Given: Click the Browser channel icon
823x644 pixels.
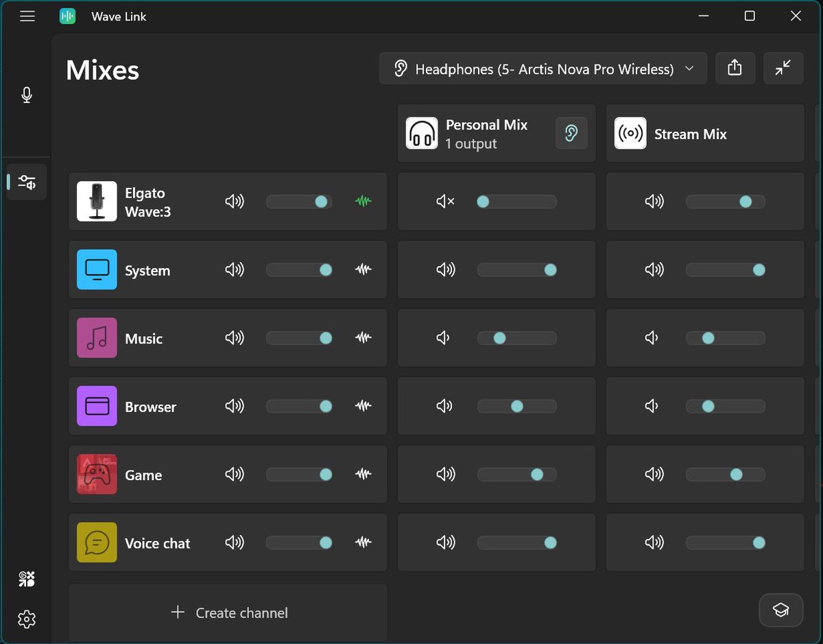Looking at the screenshot, I should pos(97,406).
